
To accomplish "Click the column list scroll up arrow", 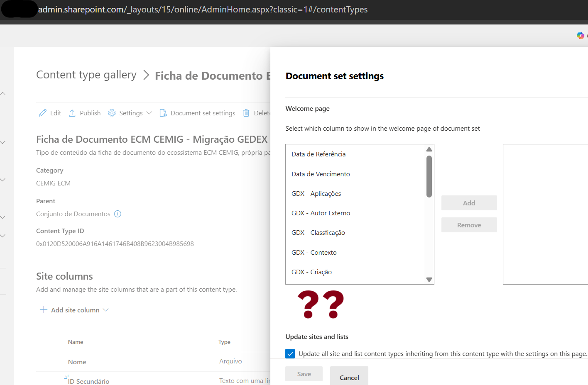I will pos(429,149).
